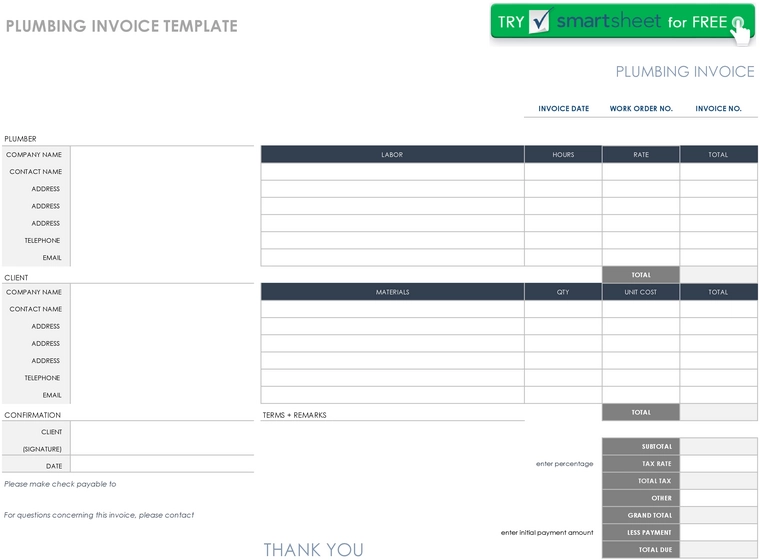This screenshot has height=560, width=760.
Task: Click the plumber CONTACT NAME field
Action: click(x=162, y=172)
